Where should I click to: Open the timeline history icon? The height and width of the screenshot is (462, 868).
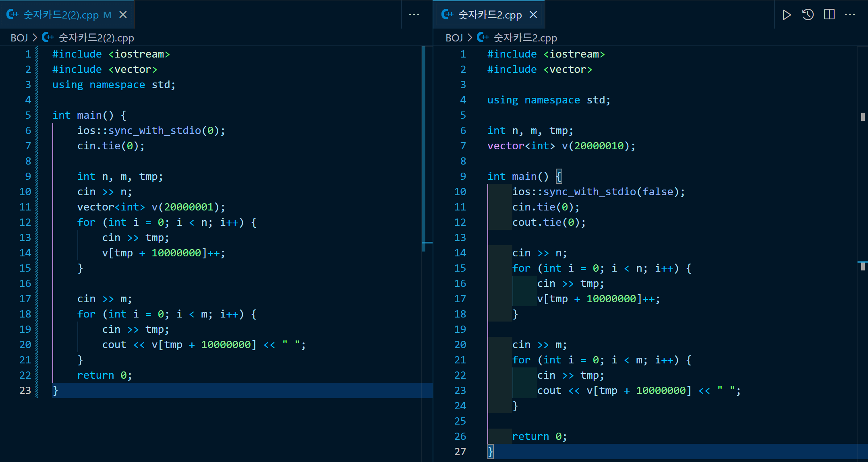808,15
